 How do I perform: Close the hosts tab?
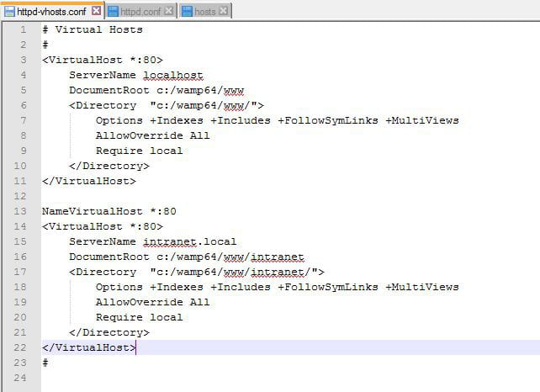[x=223, y=11]
